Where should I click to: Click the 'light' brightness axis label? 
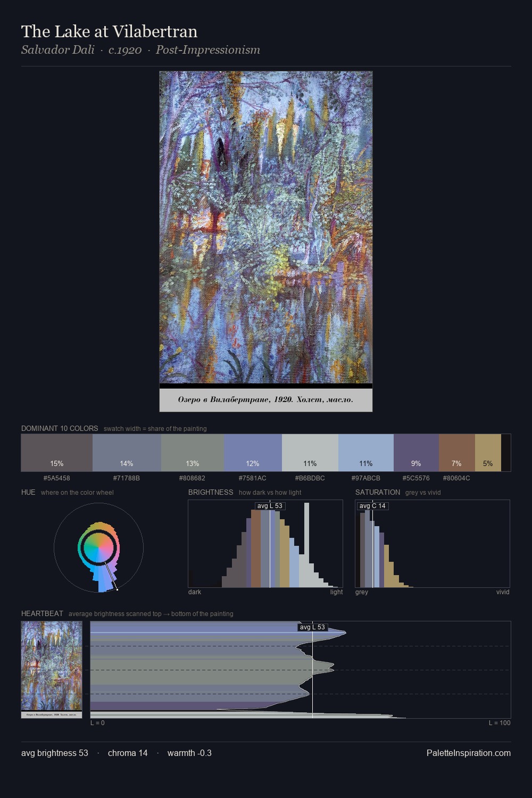337,592
